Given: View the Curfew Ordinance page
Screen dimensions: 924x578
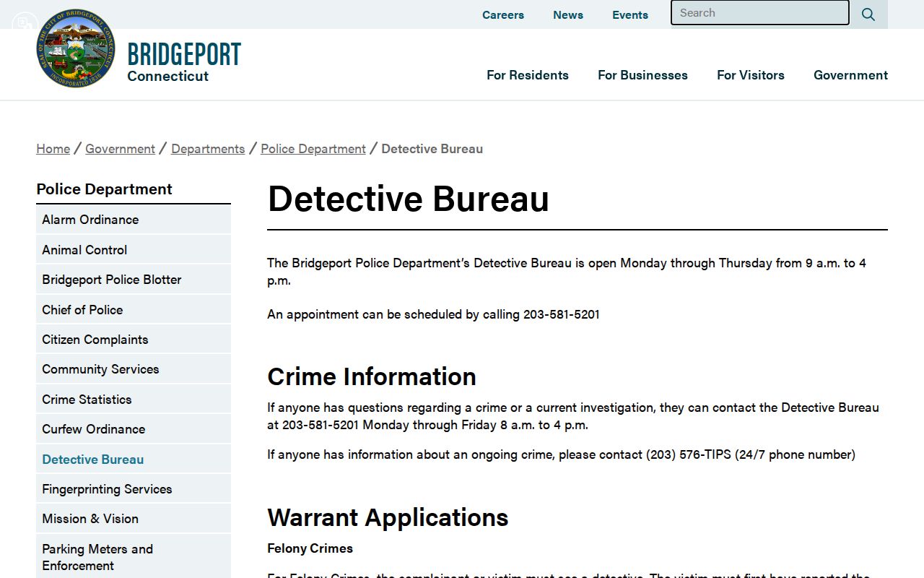Looking at the screenshot, I should 134,429.
